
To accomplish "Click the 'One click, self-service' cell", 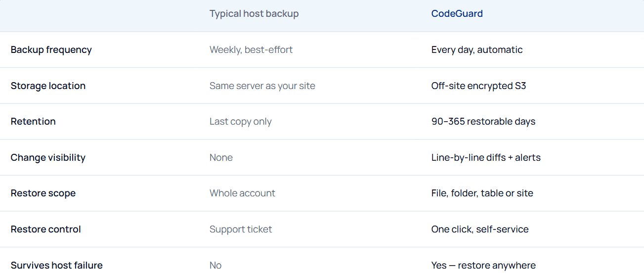I will 480,230.
